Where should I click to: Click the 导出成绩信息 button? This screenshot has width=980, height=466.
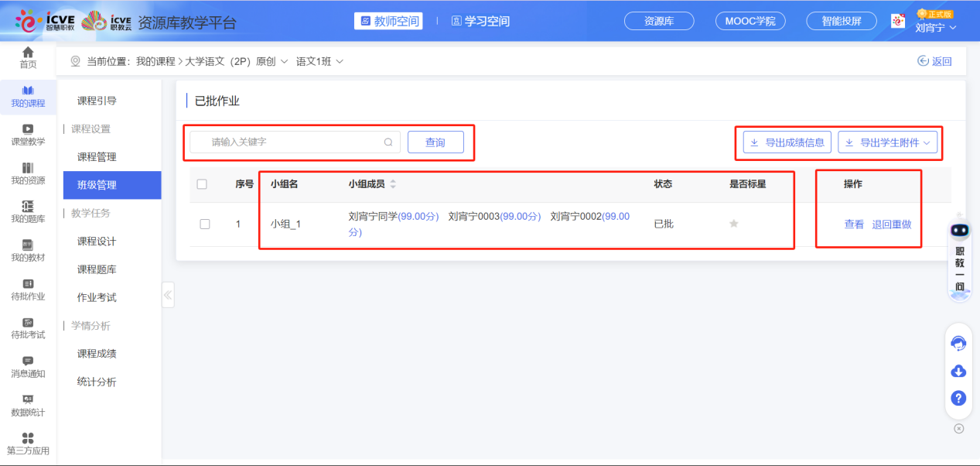click(x=786, y=142)
